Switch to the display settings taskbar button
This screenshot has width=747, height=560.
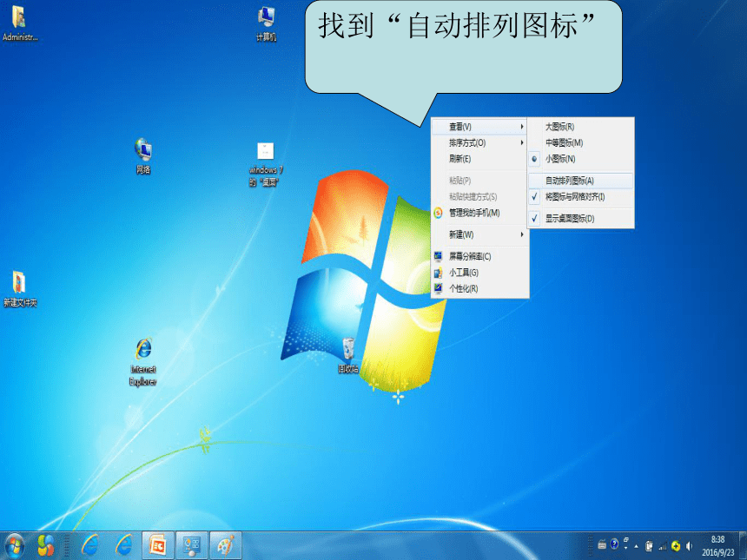(x=192, y=546)
